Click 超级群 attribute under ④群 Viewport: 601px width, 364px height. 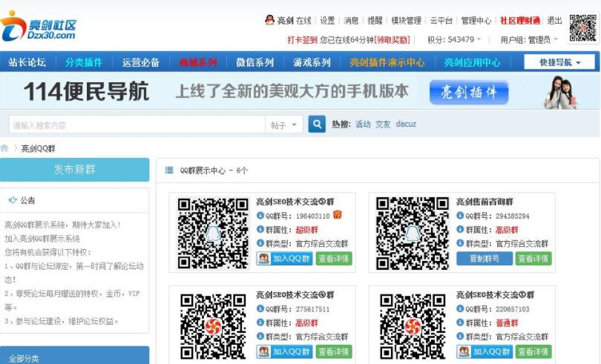(307, 230)
